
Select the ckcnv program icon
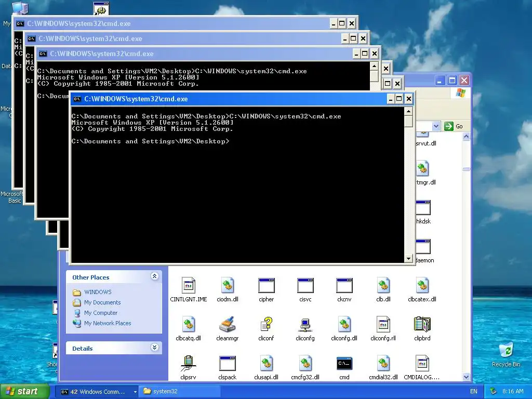coord(344,285)
